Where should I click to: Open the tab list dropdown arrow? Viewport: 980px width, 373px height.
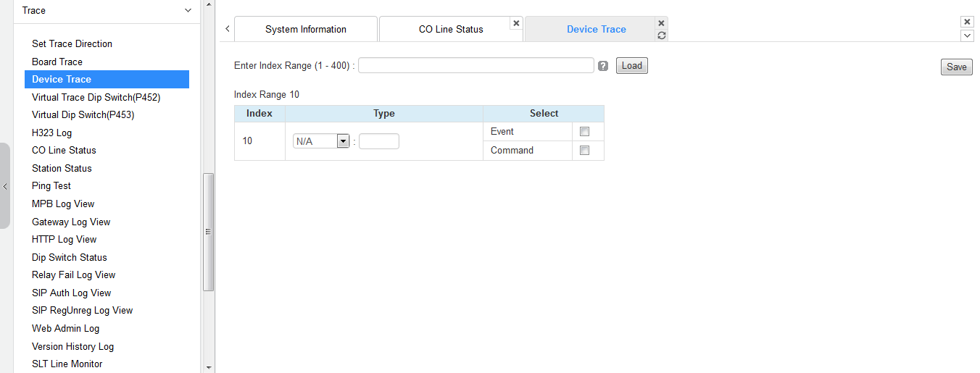(967, 35)
